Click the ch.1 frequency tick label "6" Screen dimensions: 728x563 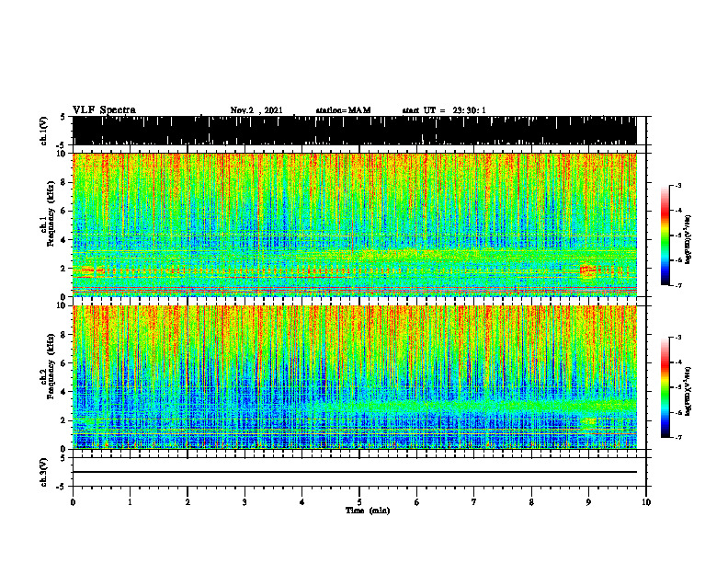[x=64, y=211]
